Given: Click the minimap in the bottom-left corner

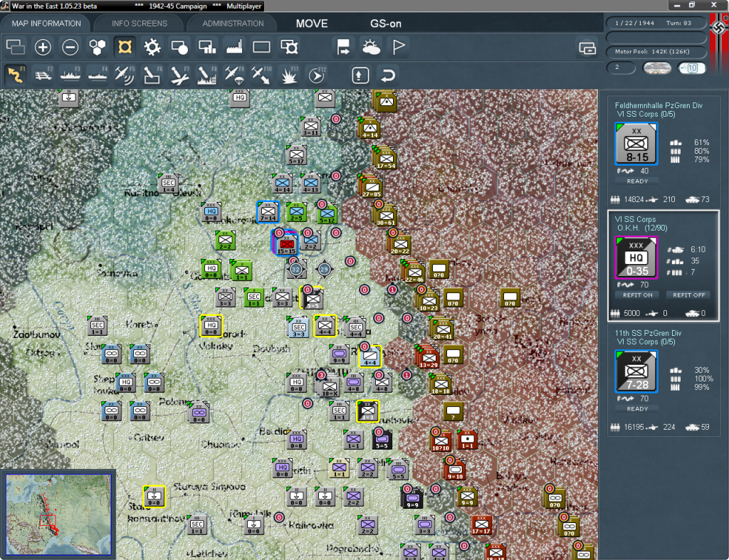Looking at the screenshot, I should tap(58, 514).
